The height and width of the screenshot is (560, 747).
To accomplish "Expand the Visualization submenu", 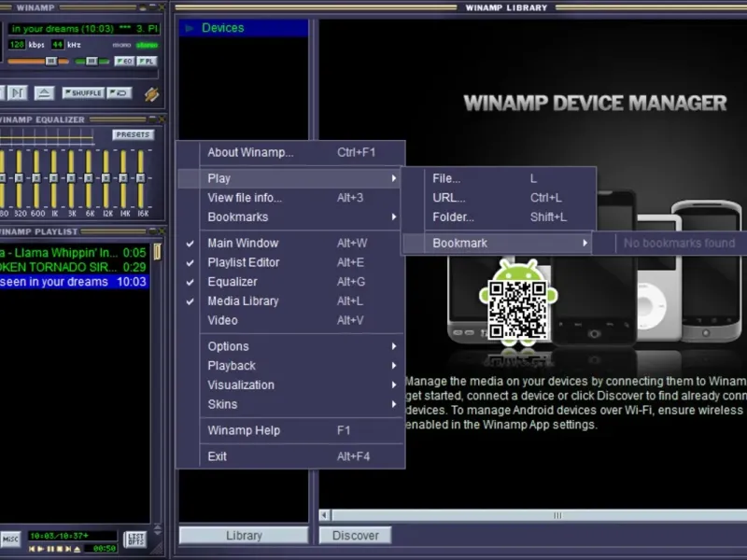I will (291, 385).
